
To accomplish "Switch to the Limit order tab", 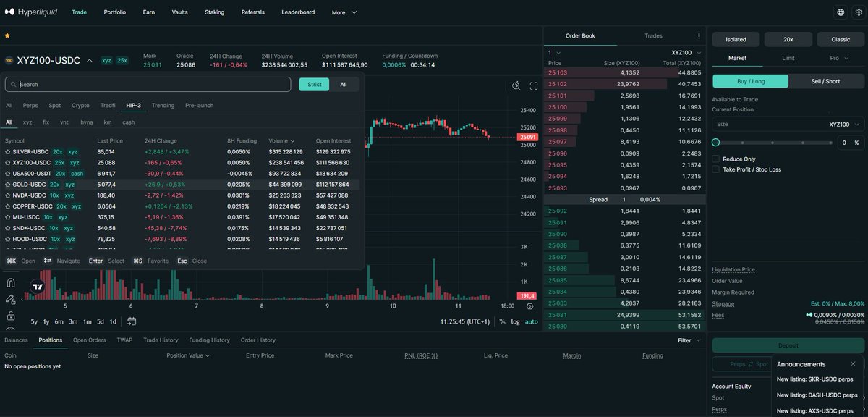I will click(788, 58).
